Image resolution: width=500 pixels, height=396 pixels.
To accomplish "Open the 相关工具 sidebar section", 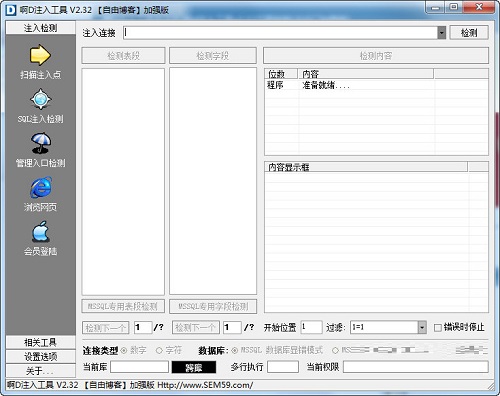I will 40,342.
